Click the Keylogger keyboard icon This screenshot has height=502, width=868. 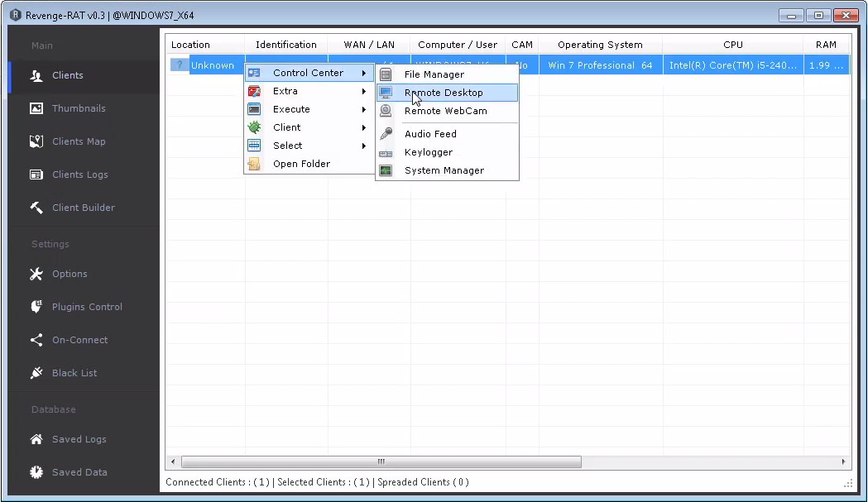[386, 153]
